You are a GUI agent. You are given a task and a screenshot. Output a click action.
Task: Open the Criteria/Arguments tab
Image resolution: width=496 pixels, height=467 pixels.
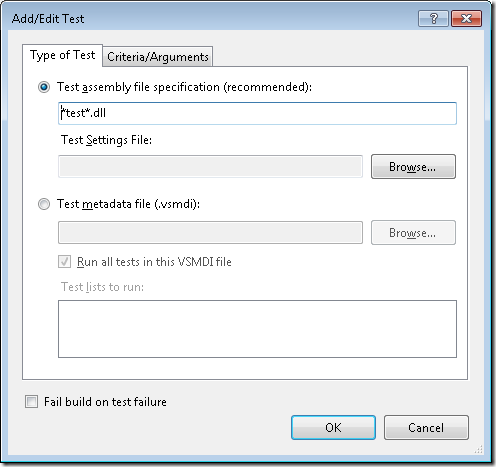point(158,57)
